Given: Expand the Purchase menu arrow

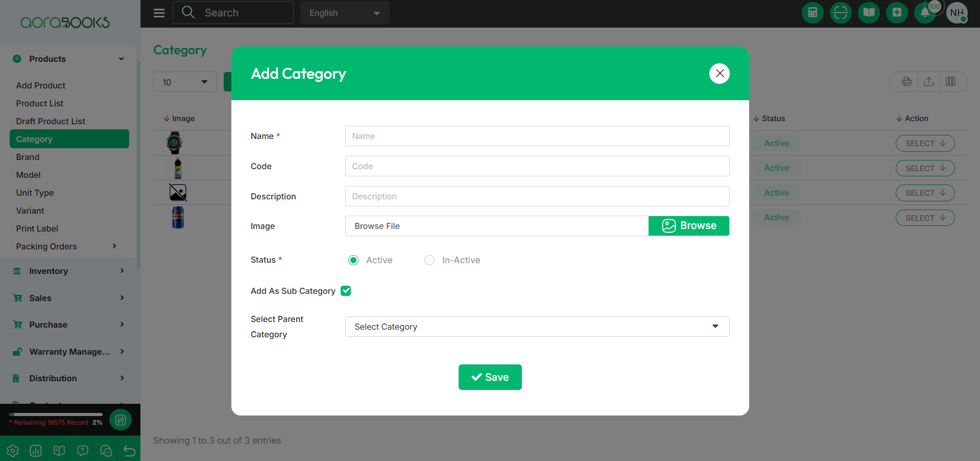Looking at the screenshot, I should [x=122, y=325].
